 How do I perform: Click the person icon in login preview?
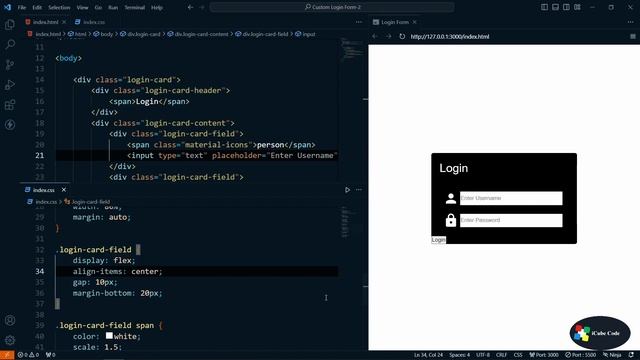click(x=451, y=198)
